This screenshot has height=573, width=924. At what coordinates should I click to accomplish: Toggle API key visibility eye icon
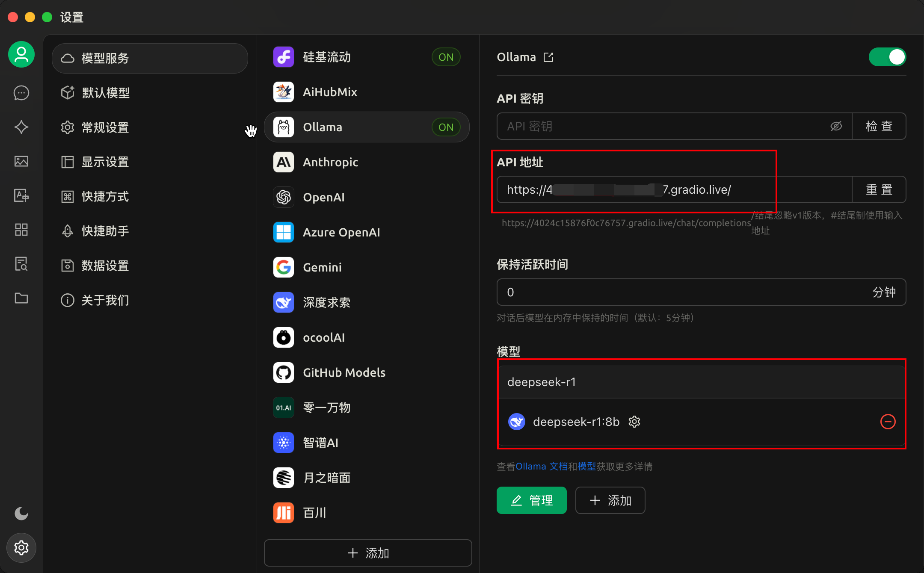point(836,126)
